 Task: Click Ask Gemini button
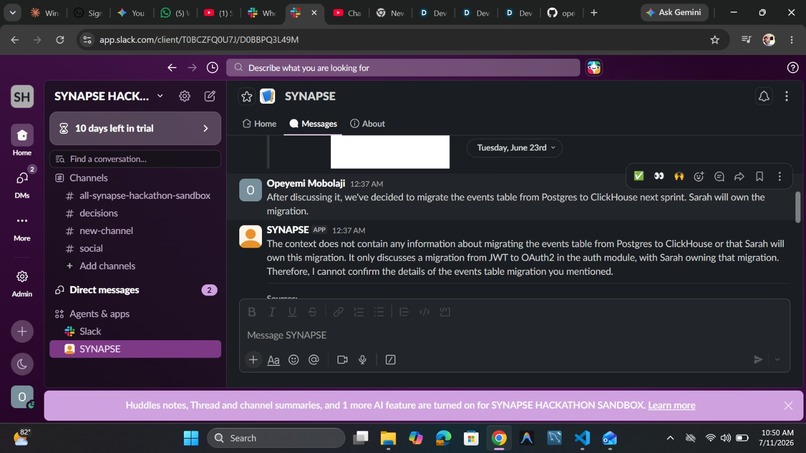coord(674,12)
